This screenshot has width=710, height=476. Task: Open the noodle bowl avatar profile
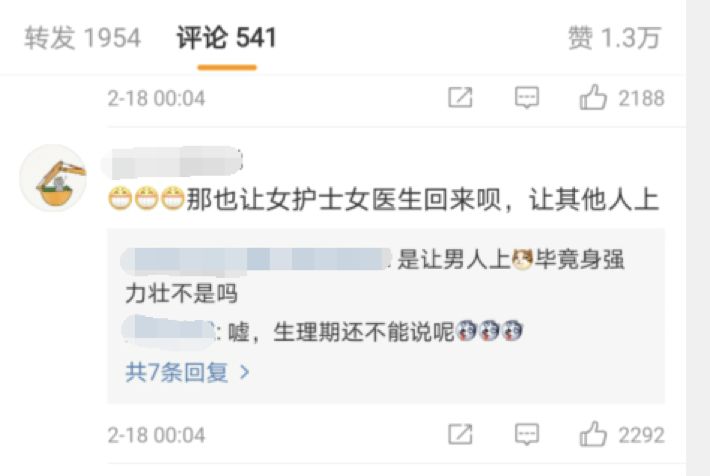click(54, 178)
